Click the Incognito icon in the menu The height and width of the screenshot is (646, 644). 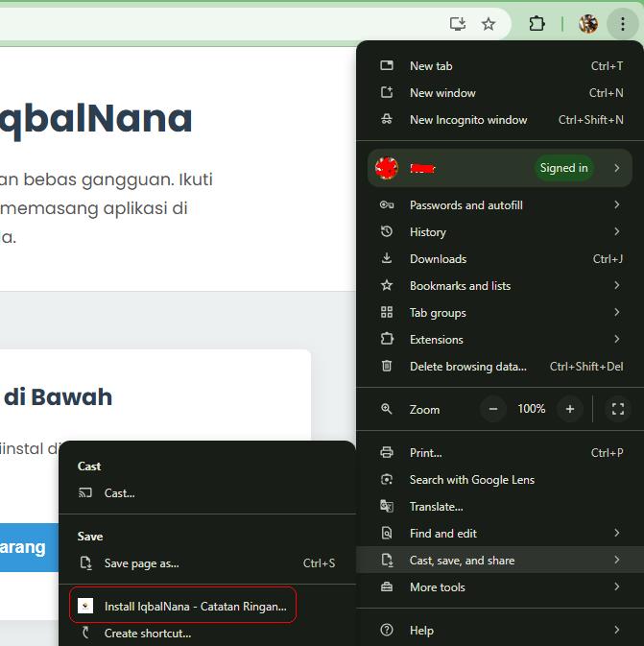pos(387,119)
